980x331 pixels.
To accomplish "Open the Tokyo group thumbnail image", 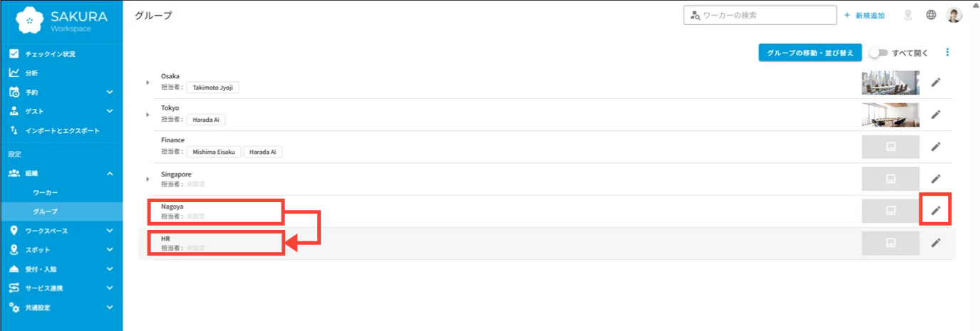I will [x=890, y=115].
